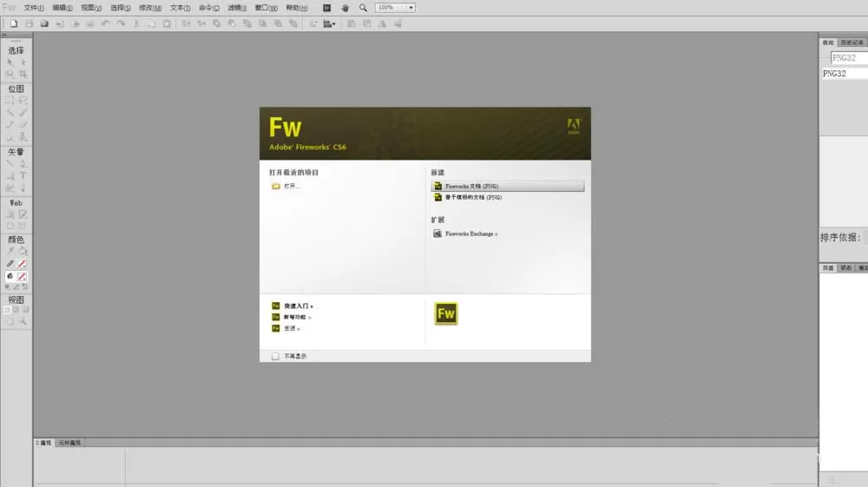Open the Fireworks Exchange link

click(x=465, y=234)
